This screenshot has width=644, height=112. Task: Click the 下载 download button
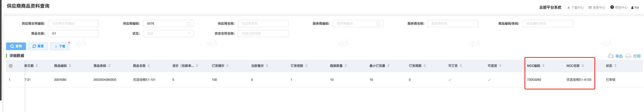[x=60, y=46]
